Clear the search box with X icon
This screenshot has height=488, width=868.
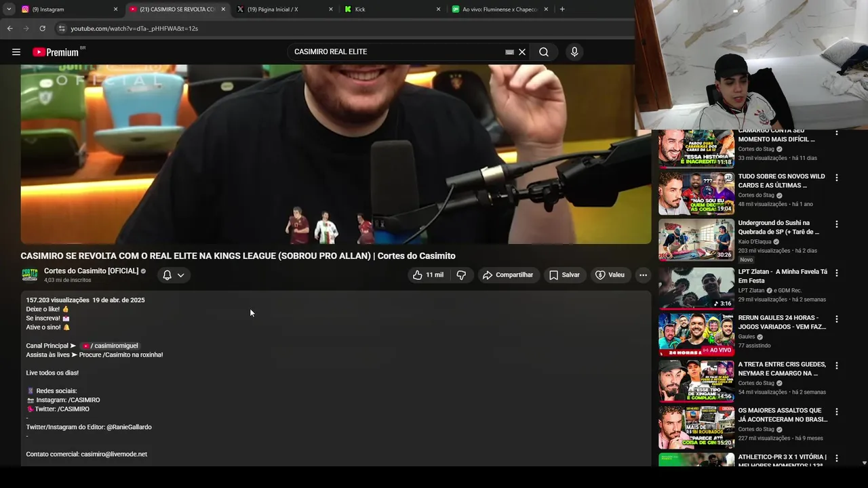pos(522,52)
